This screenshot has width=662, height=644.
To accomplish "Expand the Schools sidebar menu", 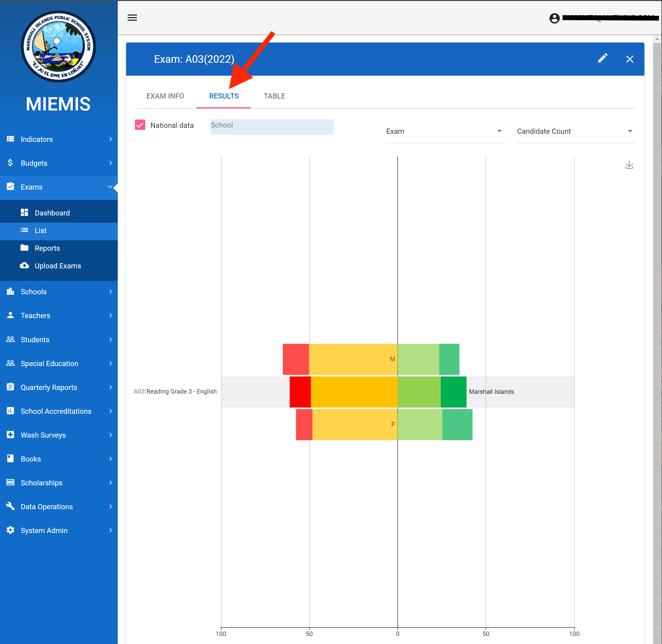I will 59,292.
